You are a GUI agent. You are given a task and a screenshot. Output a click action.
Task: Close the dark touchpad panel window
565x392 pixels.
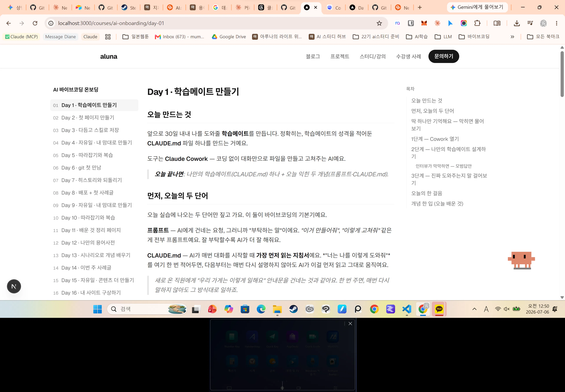click(x=350, y=323)
